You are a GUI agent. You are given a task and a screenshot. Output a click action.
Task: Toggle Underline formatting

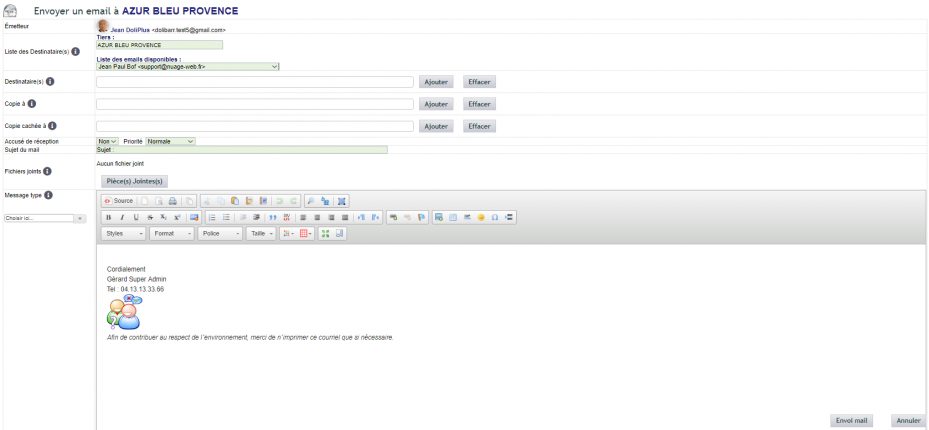(x=136, y=217)
